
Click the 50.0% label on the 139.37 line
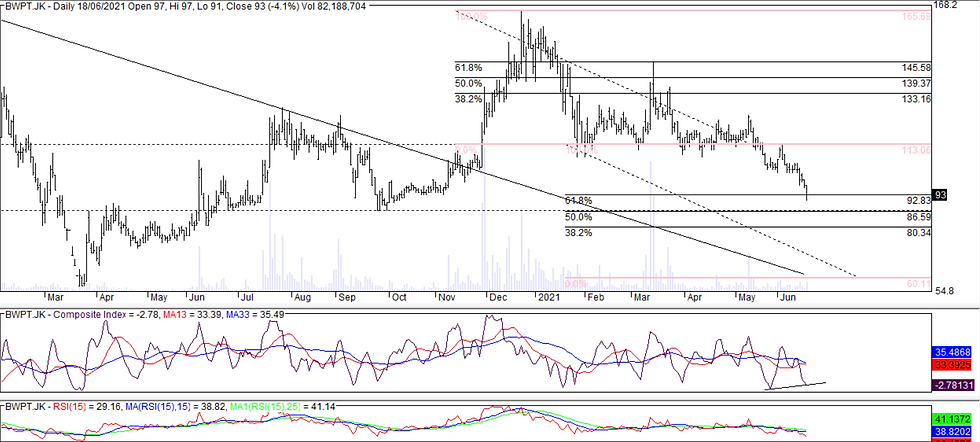(x=469, y=83)
